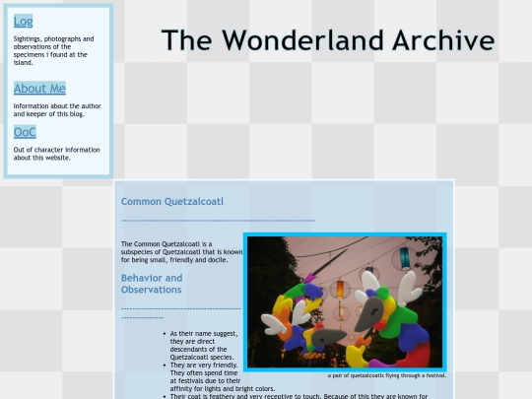The width and height of the screenshot is (532, 399).
Task: Open the About Me link
Action: (39, 89)
